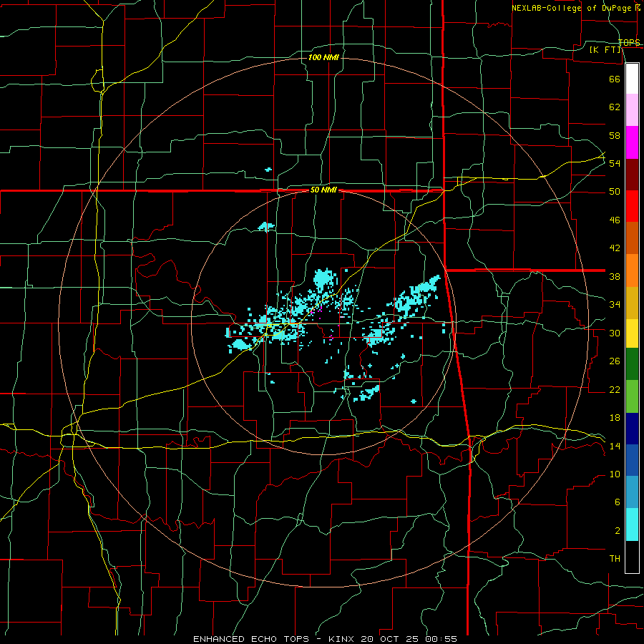This screenshot has width=644, height=644.
Task: Click the '50 NMI' range ring label
Action: (323, 190)
